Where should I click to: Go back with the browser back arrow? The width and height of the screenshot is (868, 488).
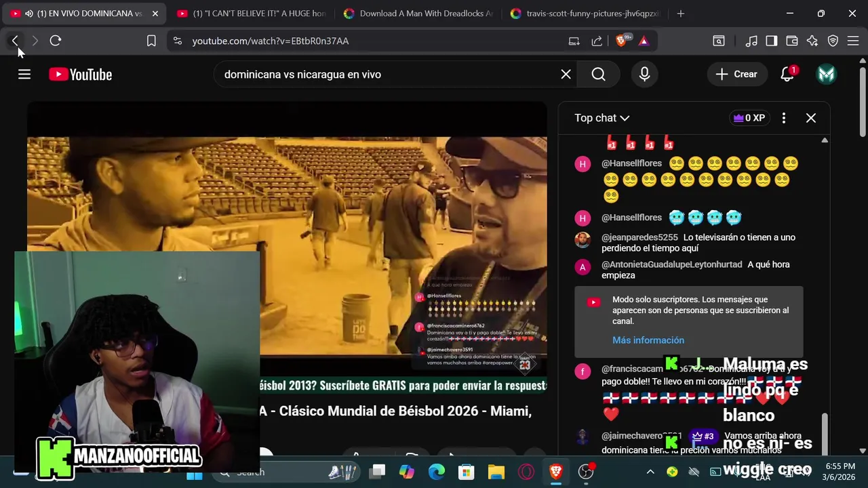pyautogui.click(x=15, y=41)
